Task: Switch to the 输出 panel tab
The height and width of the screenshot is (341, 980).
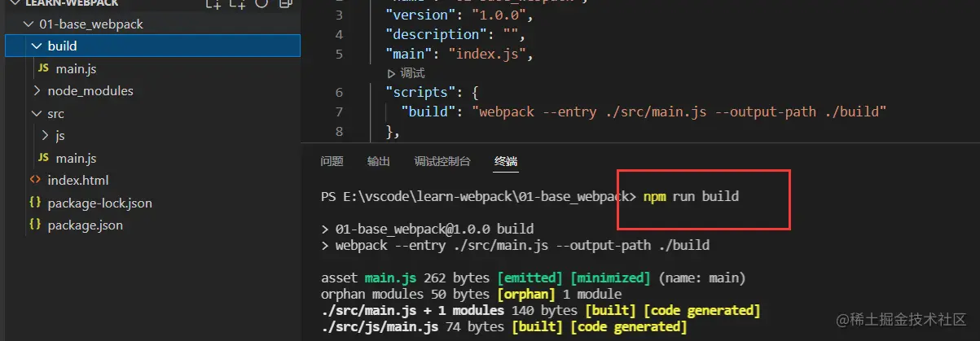Action: [x=378, y=161]
